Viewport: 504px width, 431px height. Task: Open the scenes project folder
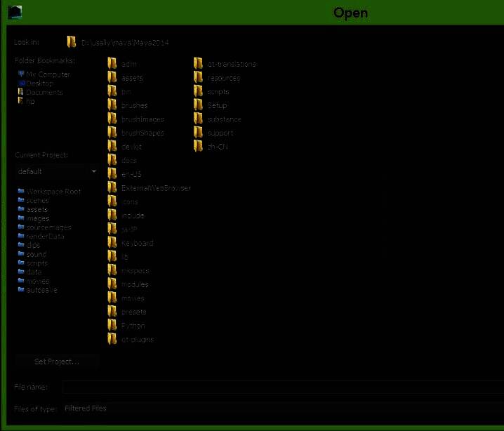[38, 201]
